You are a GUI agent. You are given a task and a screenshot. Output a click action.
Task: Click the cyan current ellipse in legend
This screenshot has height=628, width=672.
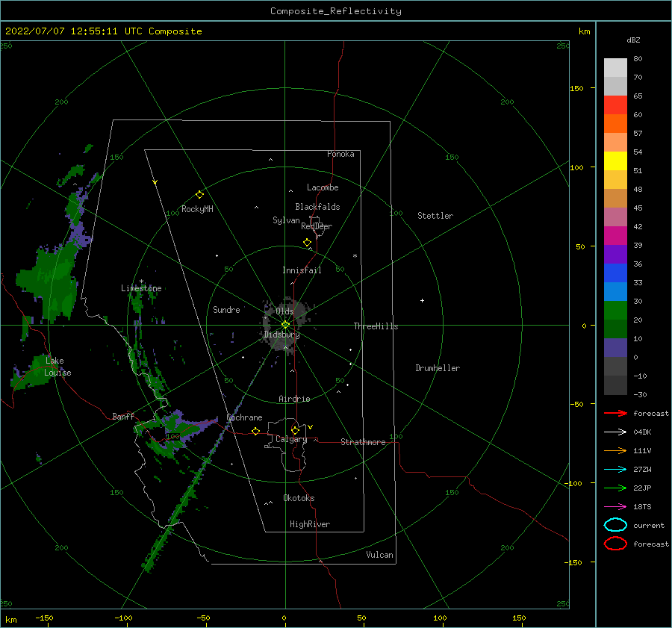(x=615, y=525)
